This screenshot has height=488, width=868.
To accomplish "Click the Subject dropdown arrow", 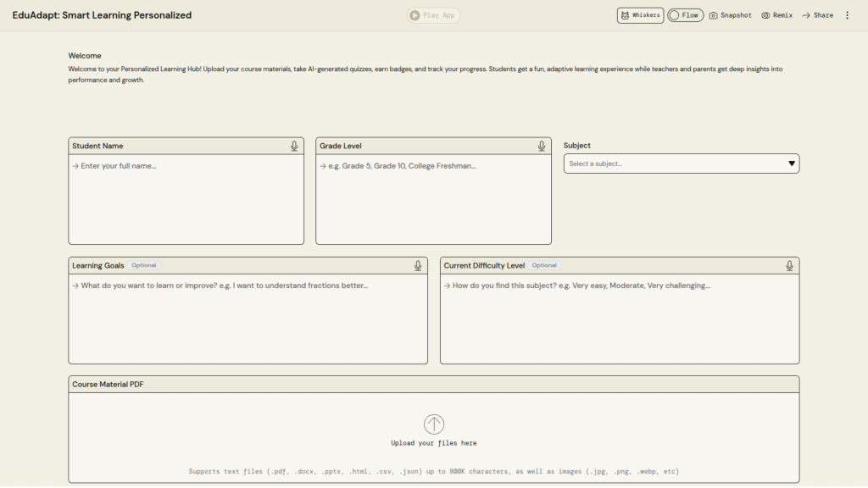I will (x=792, y=164).
